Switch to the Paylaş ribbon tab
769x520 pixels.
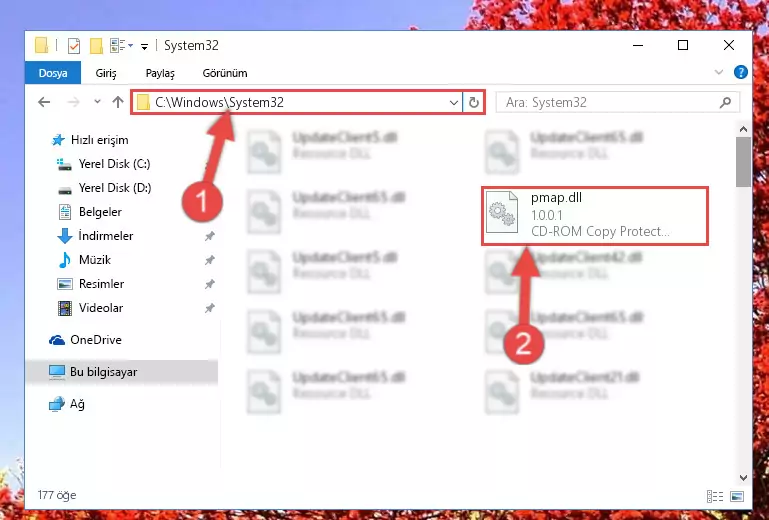[x=160, y=73]
